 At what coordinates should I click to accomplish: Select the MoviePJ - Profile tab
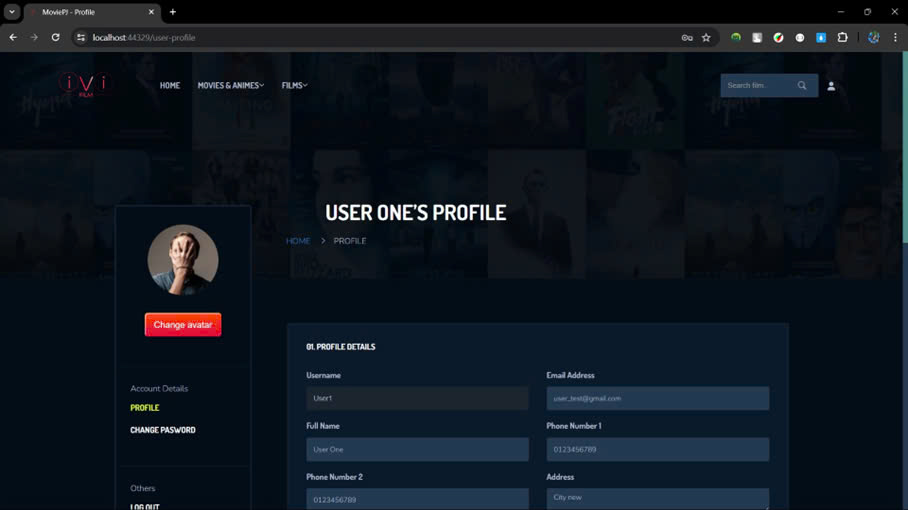click(x=91, y=12)
